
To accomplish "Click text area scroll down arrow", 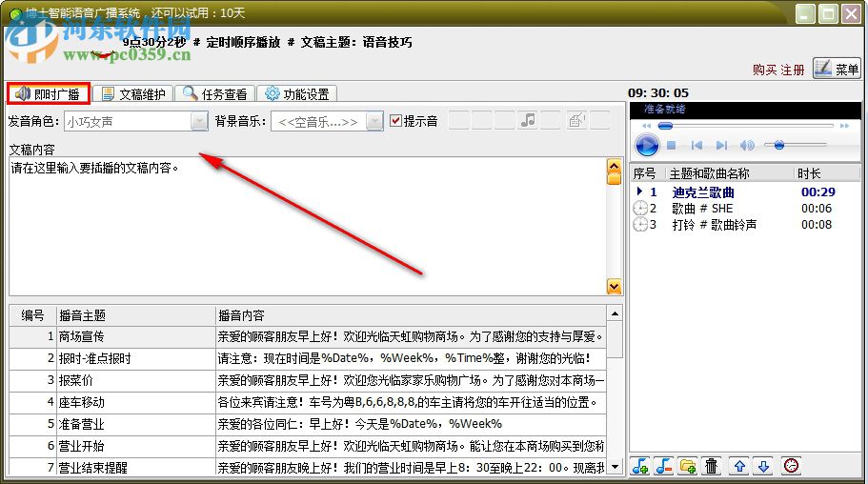I will point(614,287).
